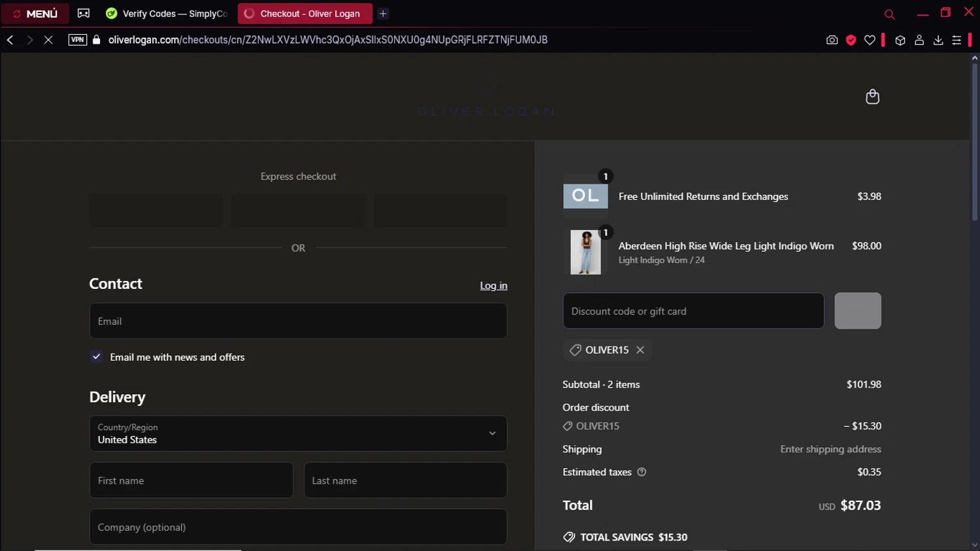Open the shopping bag cart icon
The height and width of the screenshot is (551, 980).
pyautogui.click(x=872, y=97)
